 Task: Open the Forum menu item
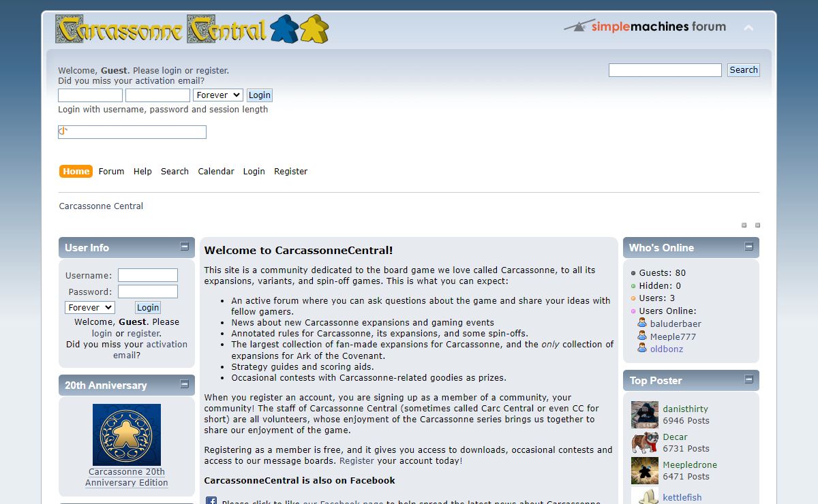111,172
